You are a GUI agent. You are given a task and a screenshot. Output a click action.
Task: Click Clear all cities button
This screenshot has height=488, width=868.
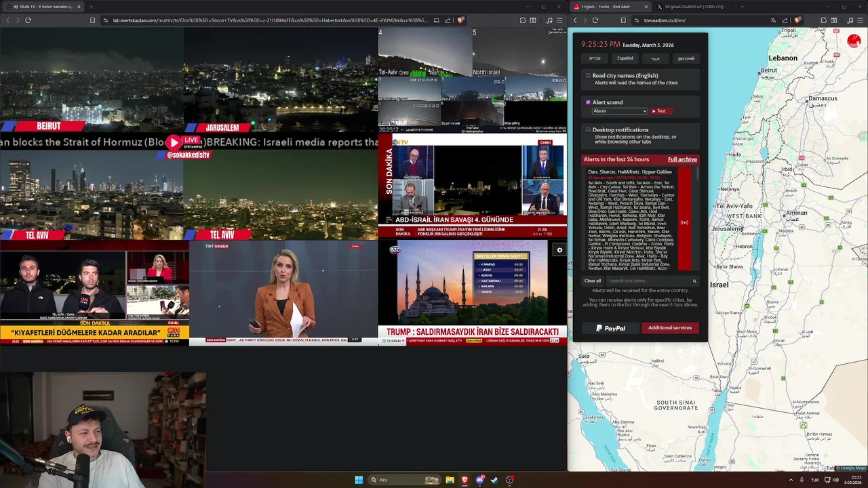(x=593, y=281)
